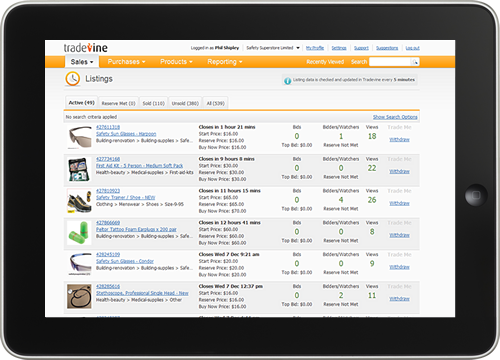Withdraw the First Aid Kit listing
The width and height of the screenshot is (500, 360).
tap(399, 171)
